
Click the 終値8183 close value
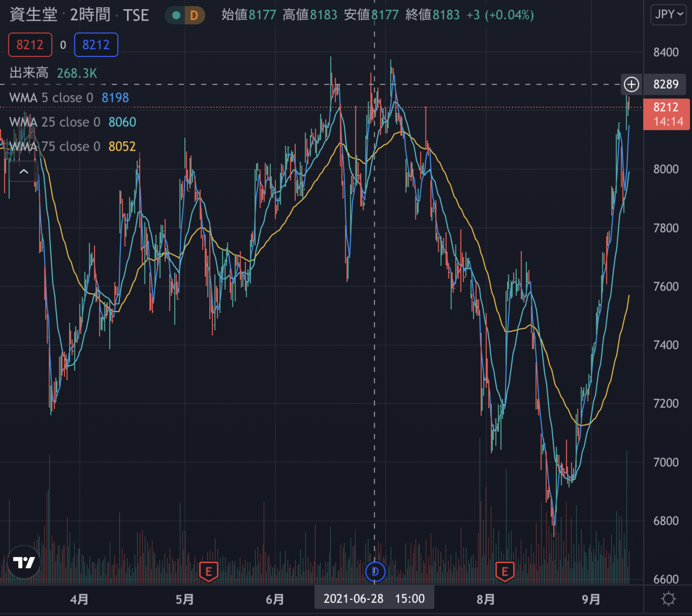(x=432, y=15)
